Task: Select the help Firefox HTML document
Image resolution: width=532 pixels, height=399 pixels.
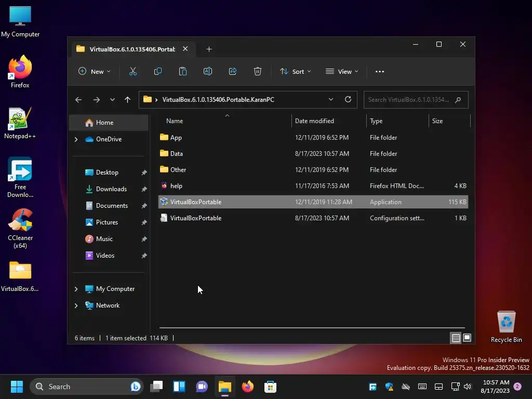Action: (x=313, y=186)
